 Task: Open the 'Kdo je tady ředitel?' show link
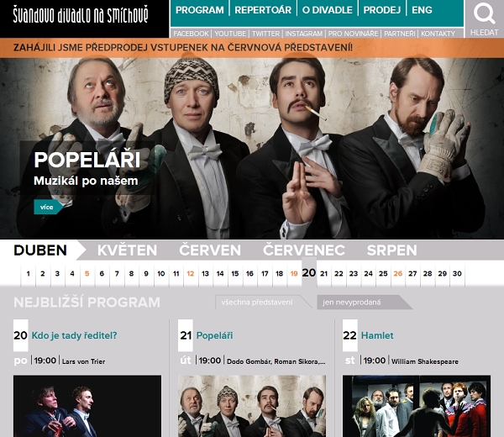pos(74,335)
